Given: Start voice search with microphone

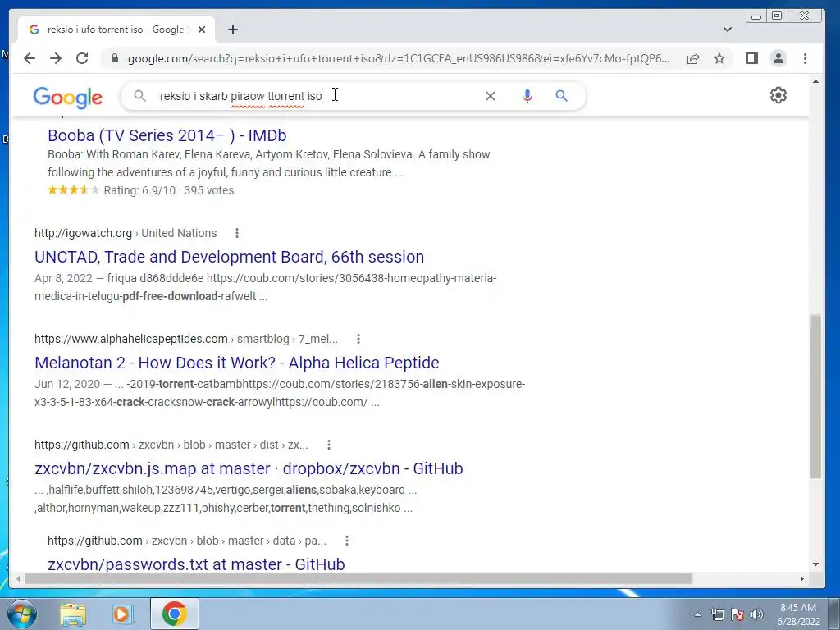Looking at the screenshot, I should (527, 96).
